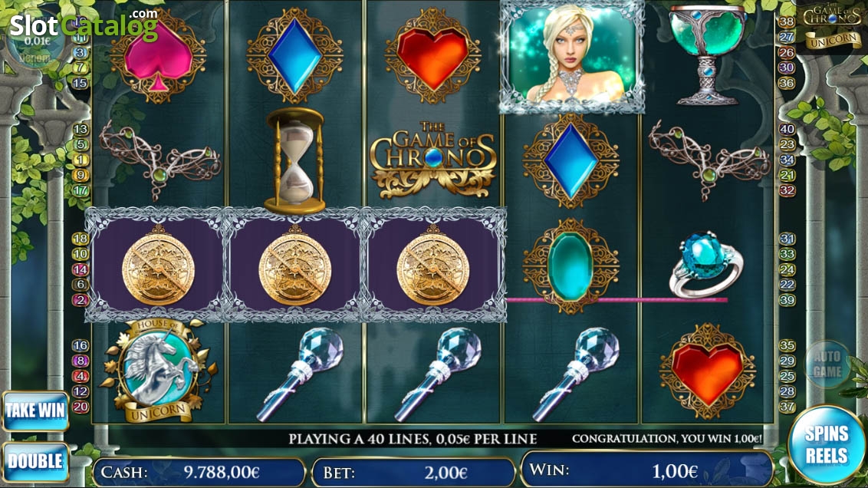Select the hourglass symbol
Image resolution: width=868 pixels, height=488 pixels.
(294, 160)
